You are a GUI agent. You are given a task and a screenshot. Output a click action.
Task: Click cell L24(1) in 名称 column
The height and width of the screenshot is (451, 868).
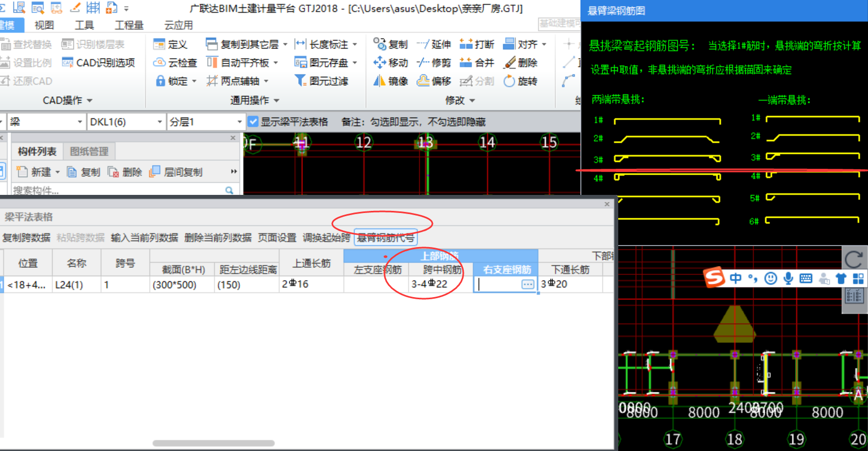point(77,284)
